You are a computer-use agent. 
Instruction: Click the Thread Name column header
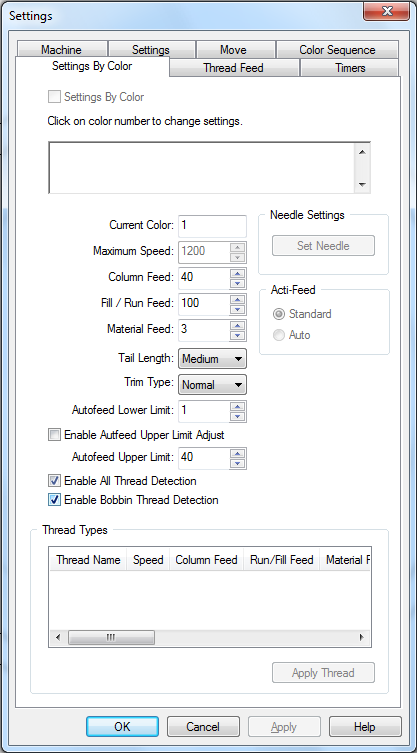88,559
